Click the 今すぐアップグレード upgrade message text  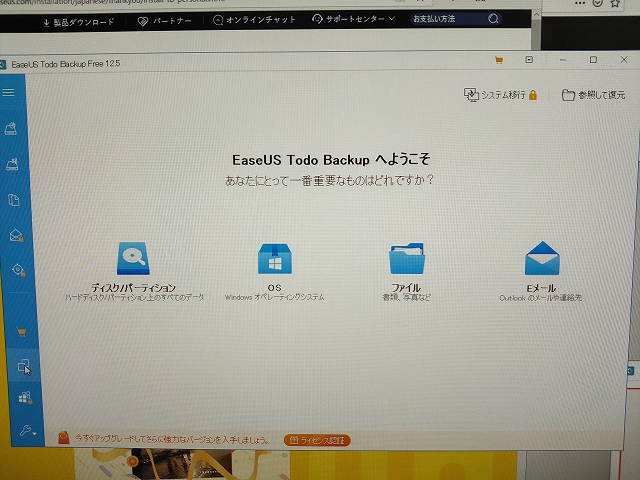point(172,440)
